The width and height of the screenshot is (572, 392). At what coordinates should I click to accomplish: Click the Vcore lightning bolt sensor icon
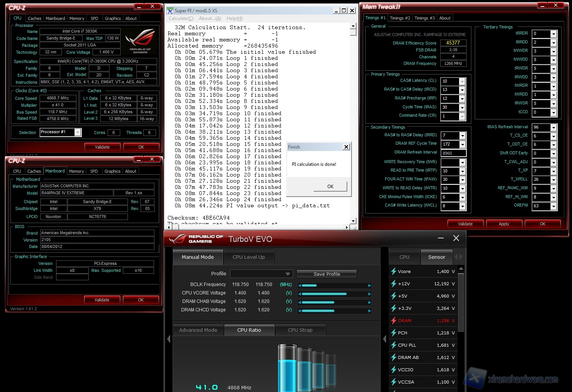[x=393, y=271]
